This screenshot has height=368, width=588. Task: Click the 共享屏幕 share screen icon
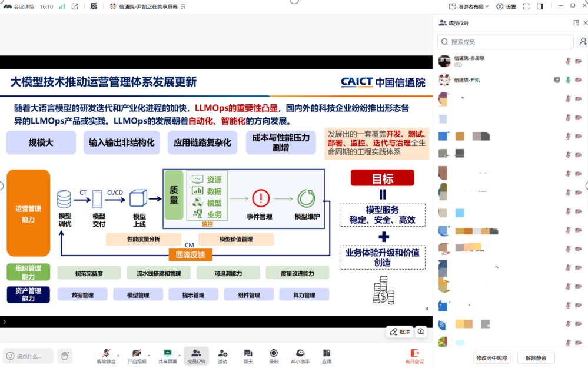[x=167, y=355]
